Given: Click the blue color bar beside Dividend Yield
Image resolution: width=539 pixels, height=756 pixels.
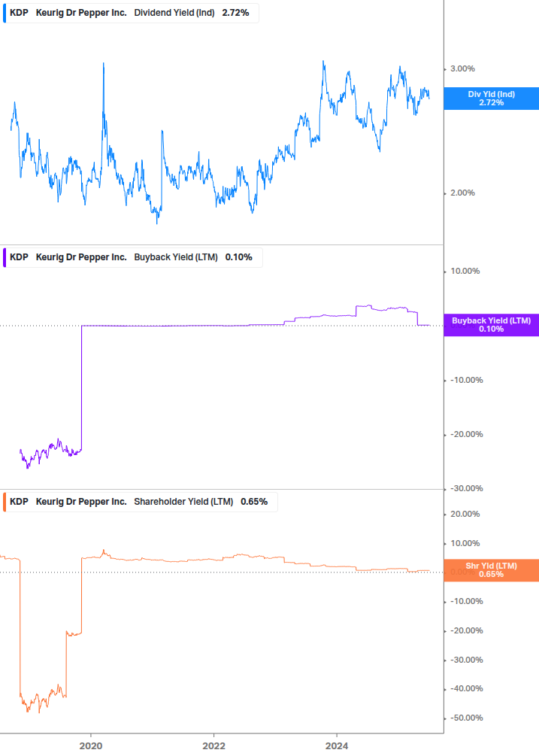Looking at the screenshot, I should click(x=5, y=13).
